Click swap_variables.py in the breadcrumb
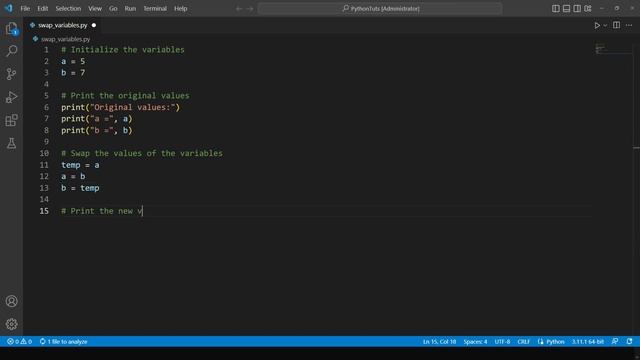 point(65,39)
